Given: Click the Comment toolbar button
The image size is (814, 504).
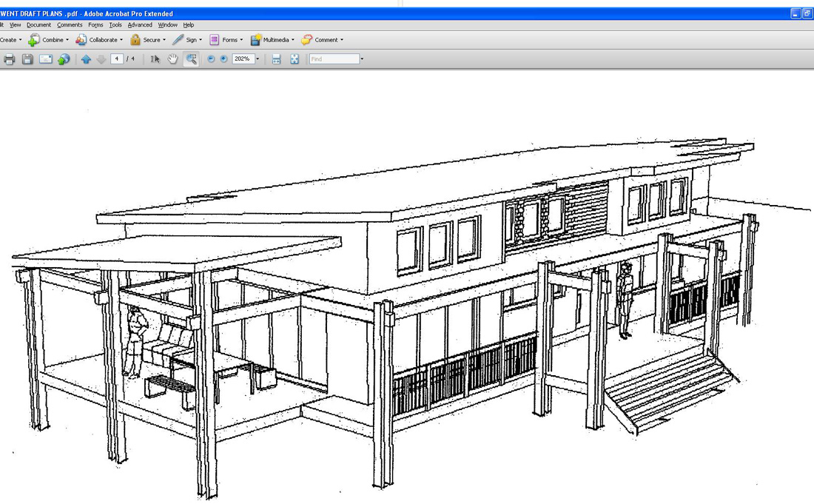Looking at the screenshot, I should 322,40.
